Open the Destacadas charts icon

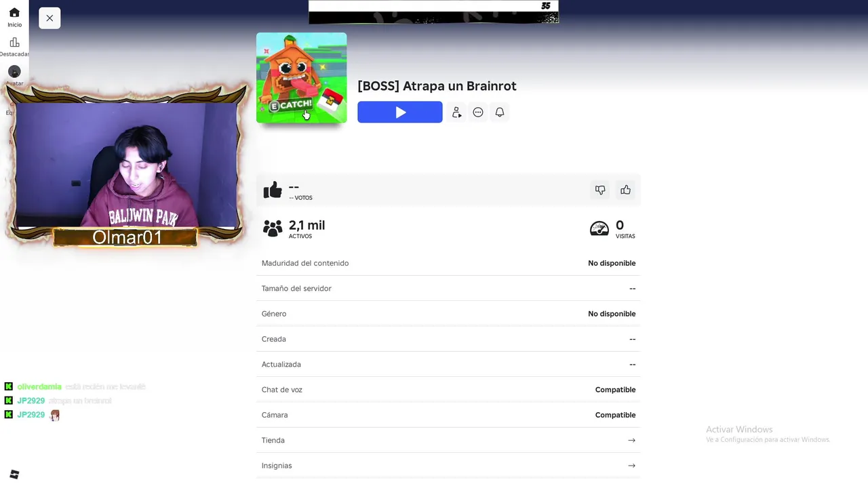(14, 43)
